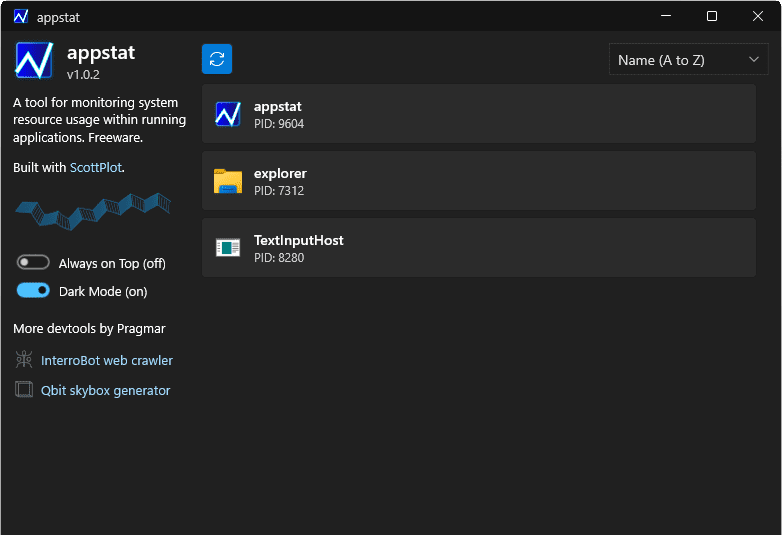Open InterroBot web crawler link
This screenshot has height=535, width=782.
tap(107, 360)
